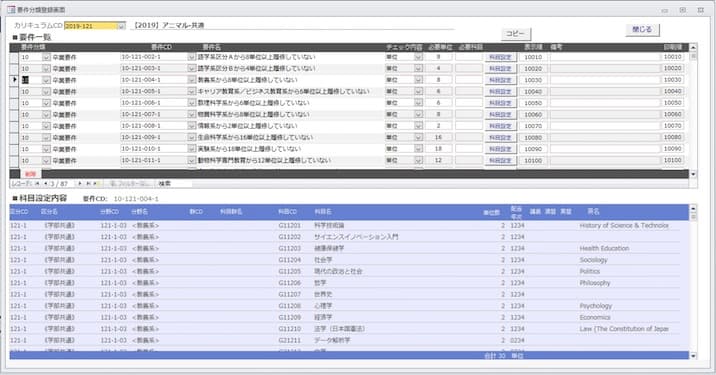
Task: Select the G11201 subject row
Action: [x=349, y=226]
